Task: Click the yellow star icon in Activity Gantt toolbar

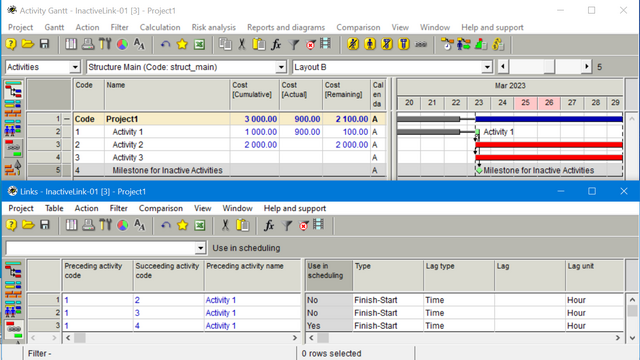Action: [182, 44]
